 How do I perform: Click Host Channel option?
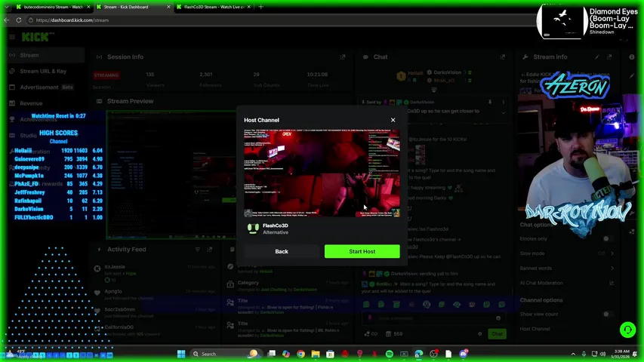coord(535,329)
